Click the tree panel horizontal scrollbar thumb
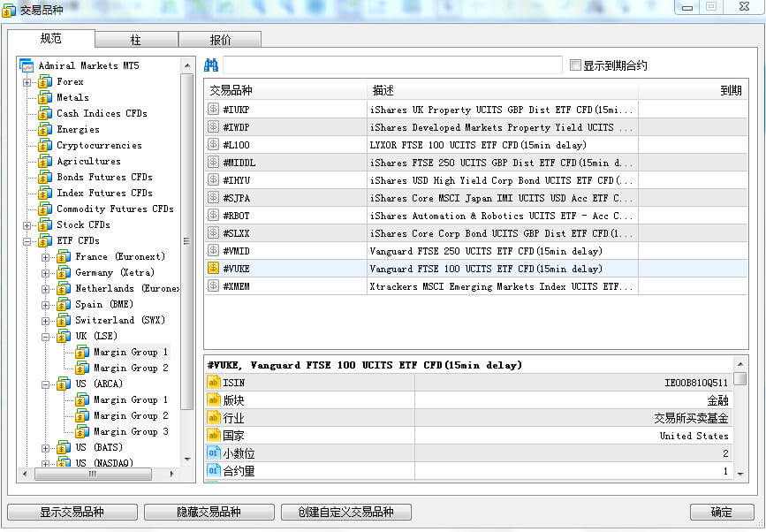The image size is (766, 532). tap(93, 474)
